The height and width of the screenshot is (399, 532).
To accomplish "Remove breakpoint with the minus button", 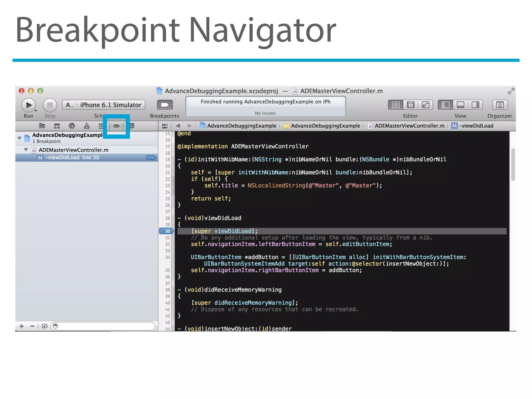I will (x=32, y=326).
